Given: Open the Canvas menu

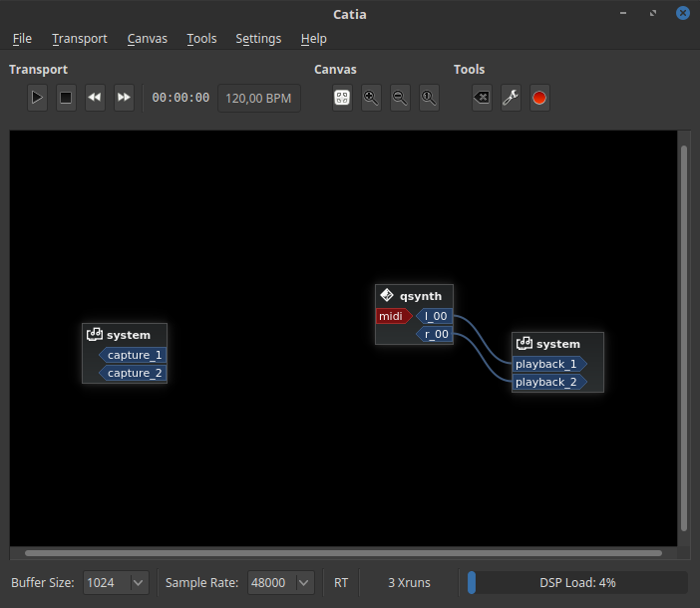Looking at the screenshot, I should click(148, 39).
